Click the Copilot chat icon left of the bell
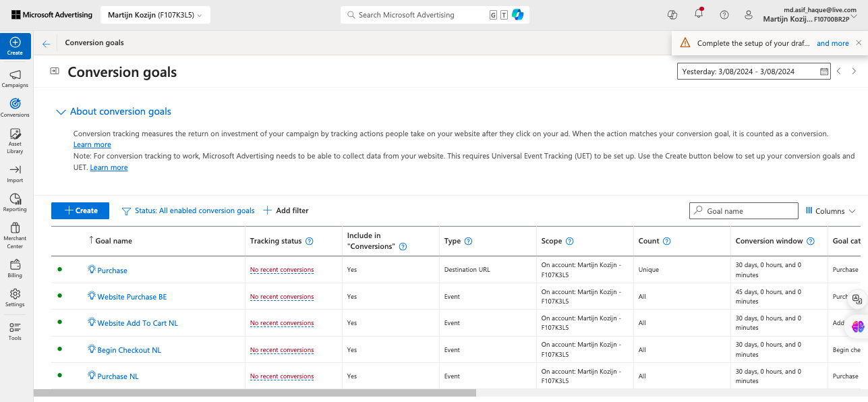 [x=672, y=15]
